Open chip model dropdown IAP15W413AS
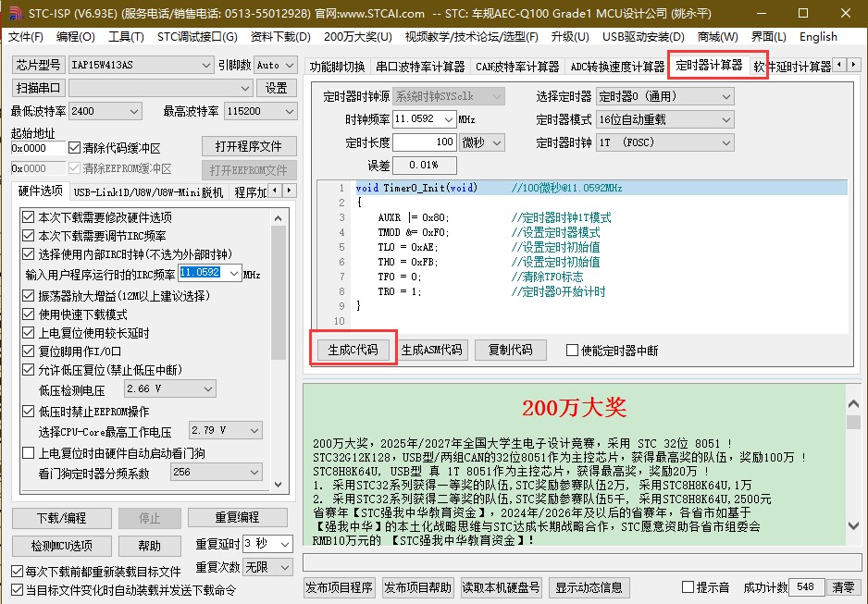This screenshot has width=868, height=604. tap(141, 66)
